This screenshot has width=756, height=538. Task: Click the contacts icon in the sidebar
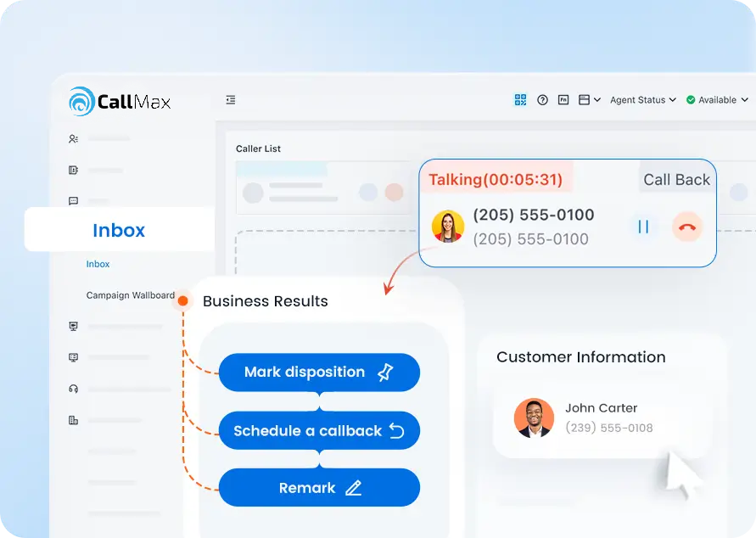[x=74, y=138]
